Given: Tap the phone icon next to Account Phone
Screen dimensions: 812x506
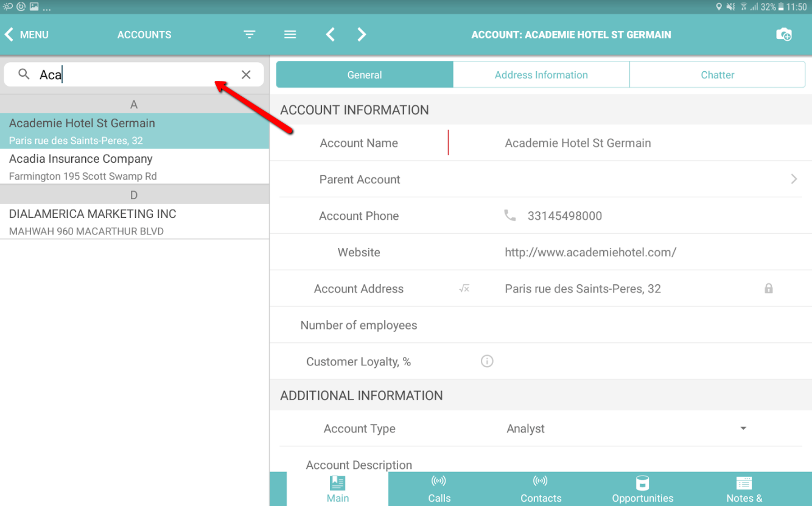Looking at the screenshot, I should pyautogui.click(x=510, y=216).
